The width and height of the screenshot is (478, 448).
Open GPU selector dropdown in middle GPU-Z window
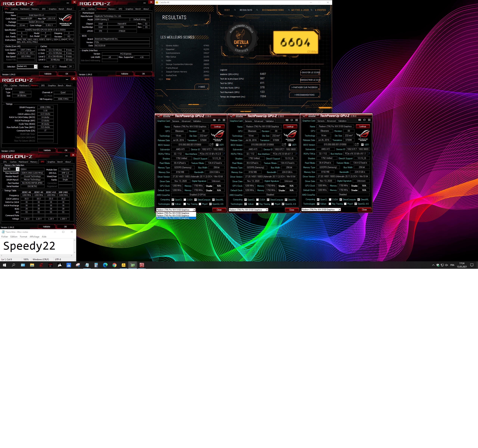pyautogui.click(x=267, y=210)
